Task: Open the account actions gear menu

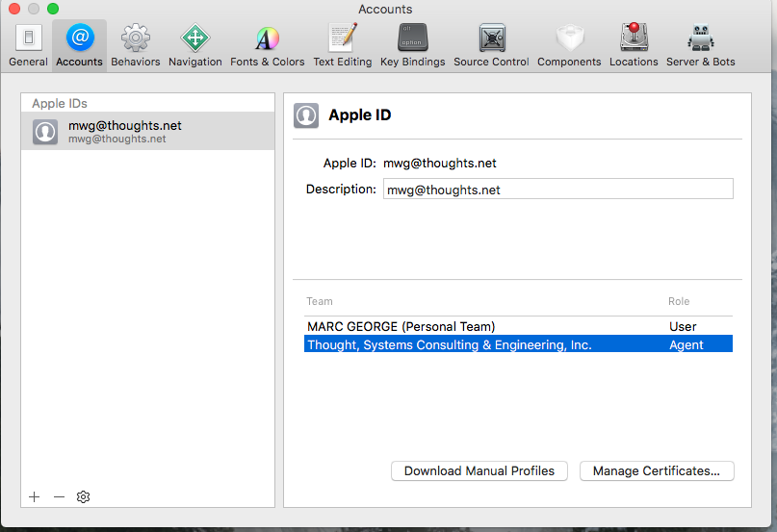Action: coord(83,496)
